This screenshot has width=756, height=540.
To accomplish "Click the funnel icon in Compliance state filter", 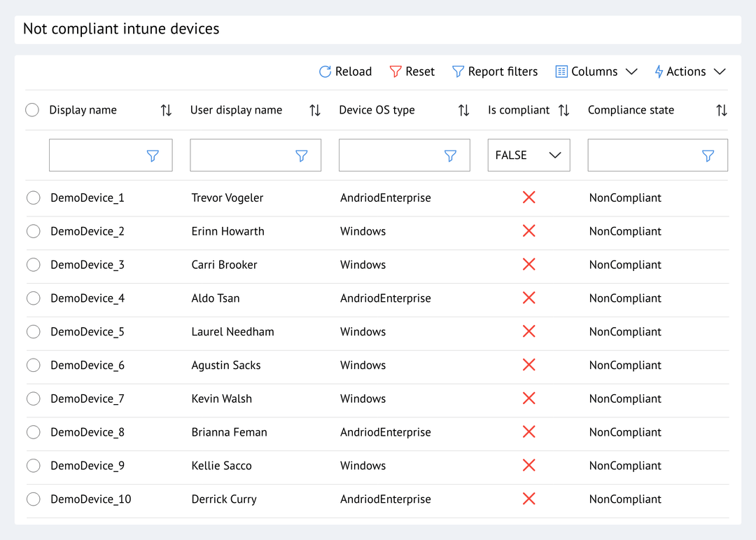I will (x=708, y=155).
